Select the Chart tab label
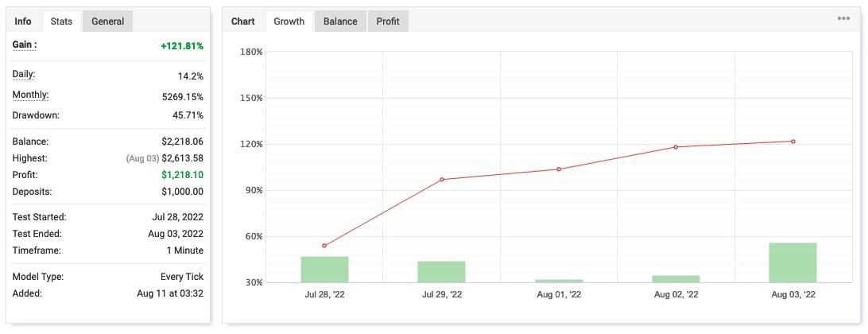868x334 pixels. click(x=243, y=21)
